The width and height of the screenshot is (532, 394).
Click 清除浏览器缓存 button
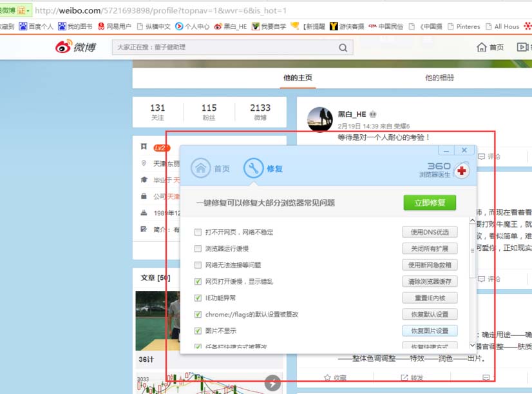point(430,281)
